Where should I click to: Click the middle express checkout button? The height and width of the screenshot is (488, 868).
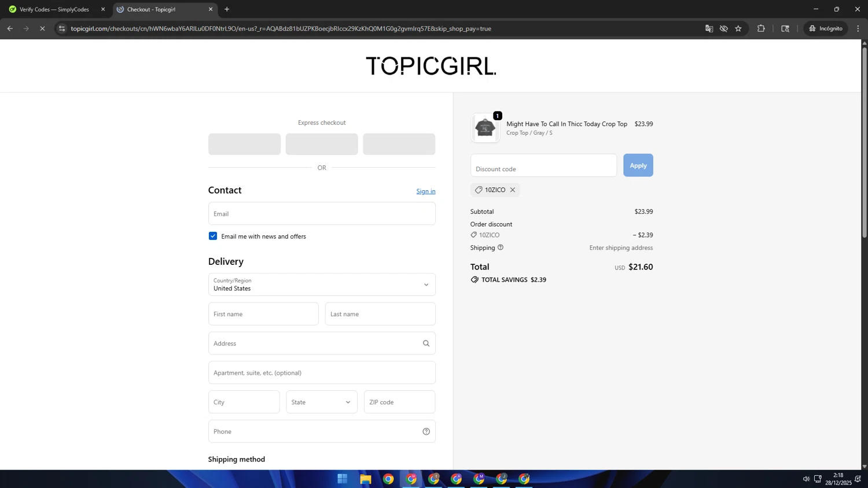pyautogui.click(x=322, y=144)
